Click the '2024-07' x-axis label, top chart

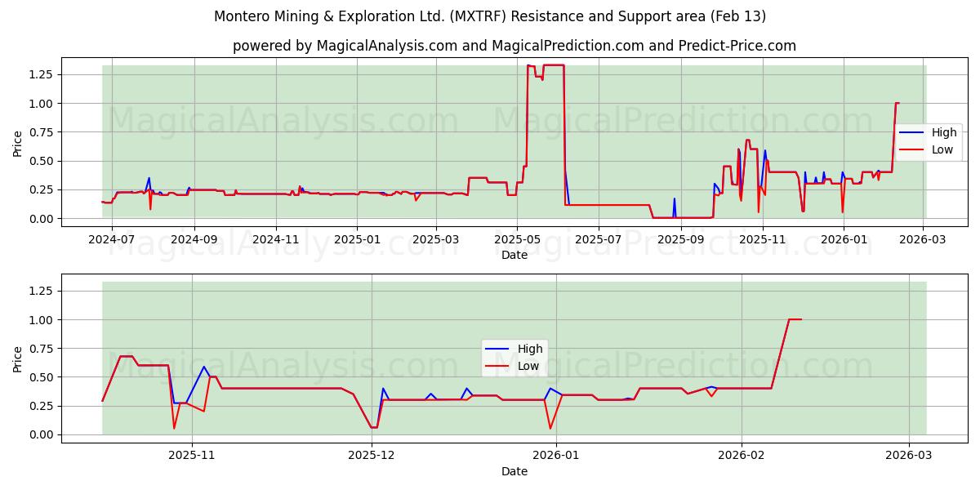click(x=112, y=239)
